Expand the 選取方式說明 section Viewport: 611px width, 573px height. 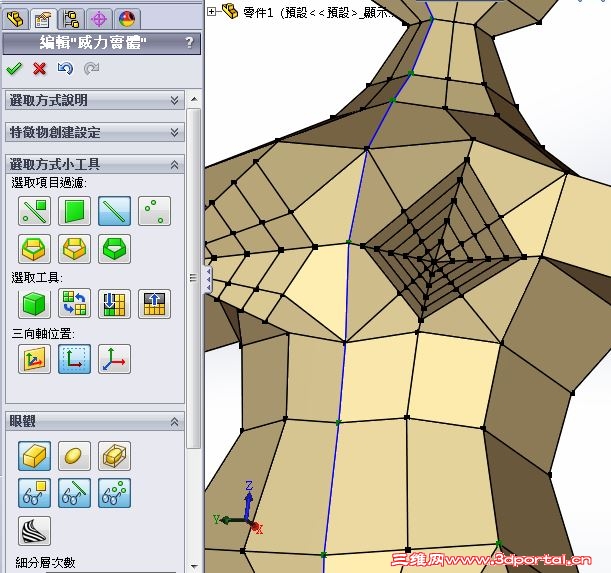(95, 101)
